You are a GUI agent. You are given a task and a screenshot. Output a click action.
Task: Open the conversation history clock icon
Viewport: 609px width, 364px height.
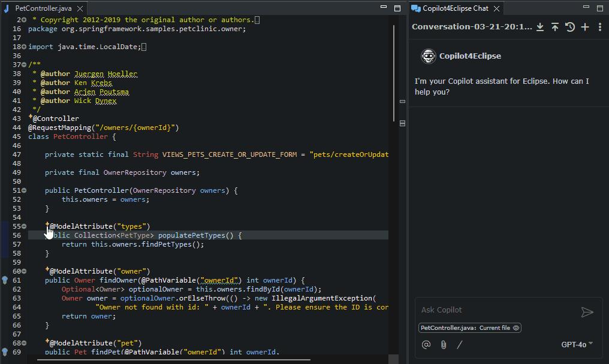(570, 27)
